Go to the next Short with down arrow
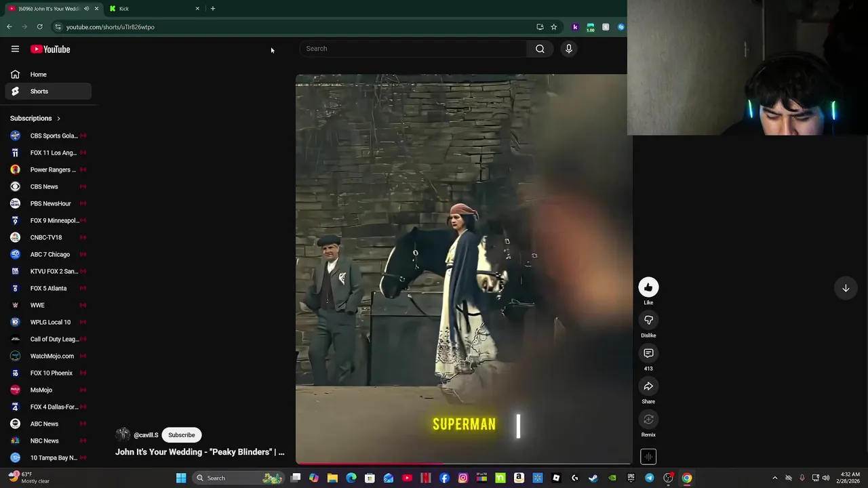Image resolution: width=868 pixels, height=488 pixels. pos(846,288)
